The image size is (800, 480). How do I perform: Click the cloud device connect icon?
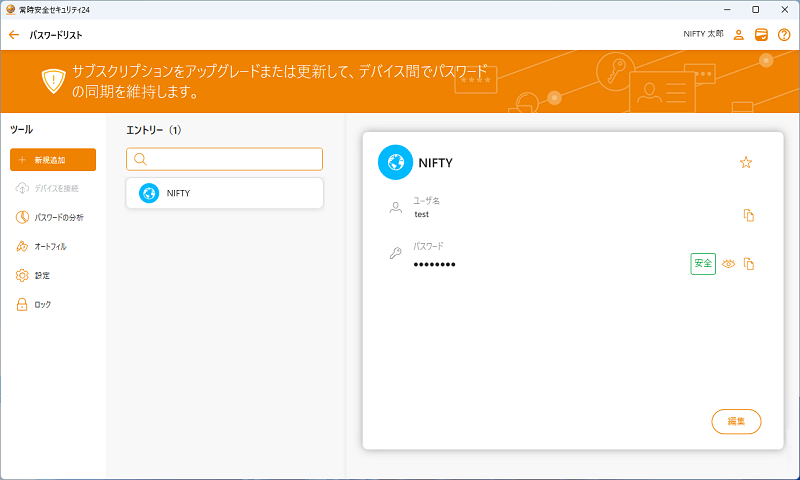coord(22,188)
